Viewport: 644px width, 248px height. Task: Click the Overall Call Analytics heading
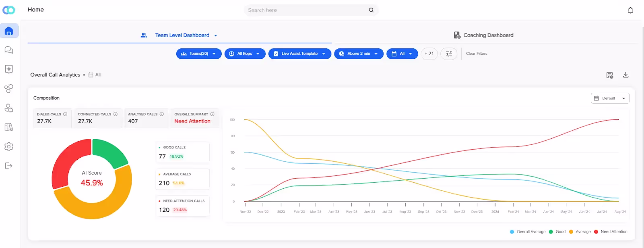[x=55, y=75]
